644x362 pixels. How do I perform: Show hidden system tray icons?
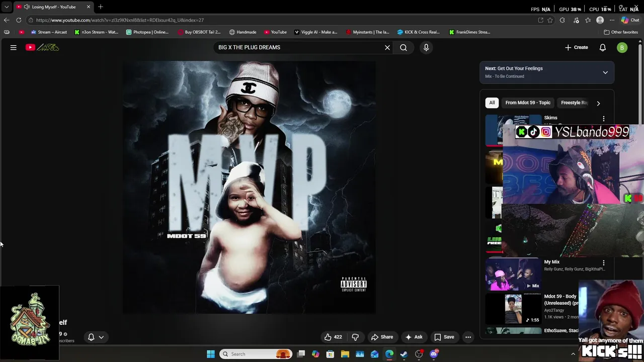(573, 354)
